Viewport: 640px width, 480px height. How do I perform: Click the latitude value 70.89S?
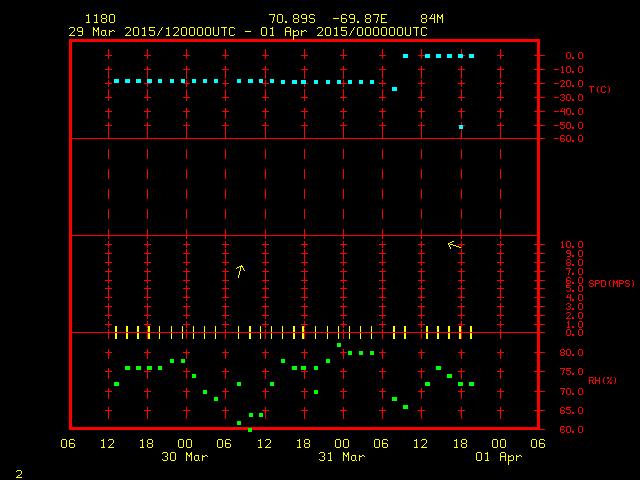pos(290,19)
